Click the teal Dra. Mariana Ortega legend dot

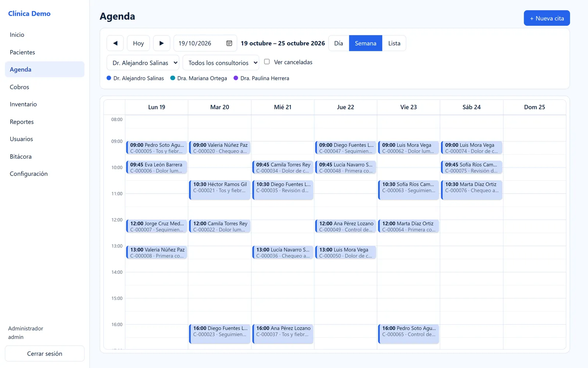(173, 78)
